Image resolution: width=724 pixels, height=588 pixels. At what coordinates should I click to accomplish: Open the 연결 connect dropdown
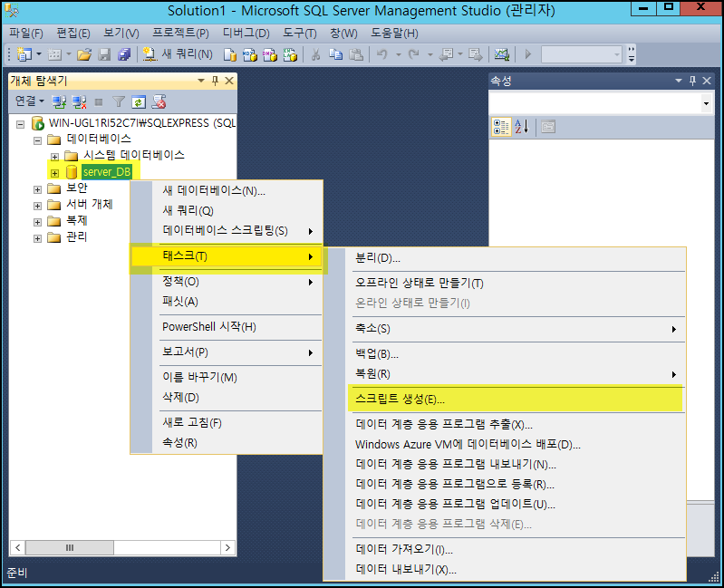[x=29, y=101]
